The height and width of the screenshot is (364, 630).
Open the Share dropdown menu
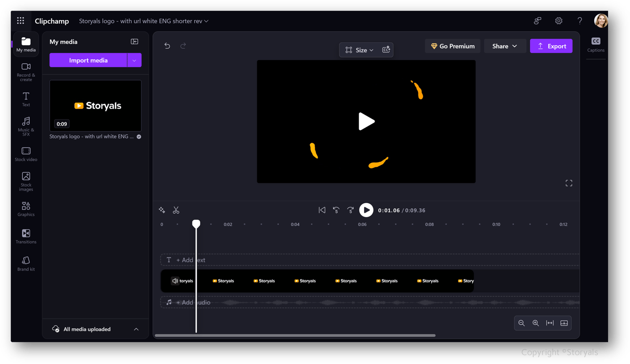click(504, 46)
